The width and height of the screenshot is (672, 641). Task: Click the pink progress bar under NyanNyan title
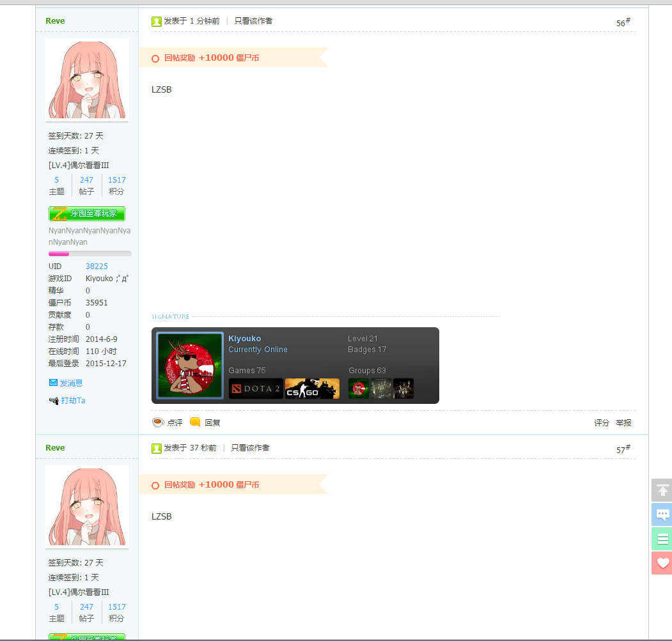[x=90, y=254]
